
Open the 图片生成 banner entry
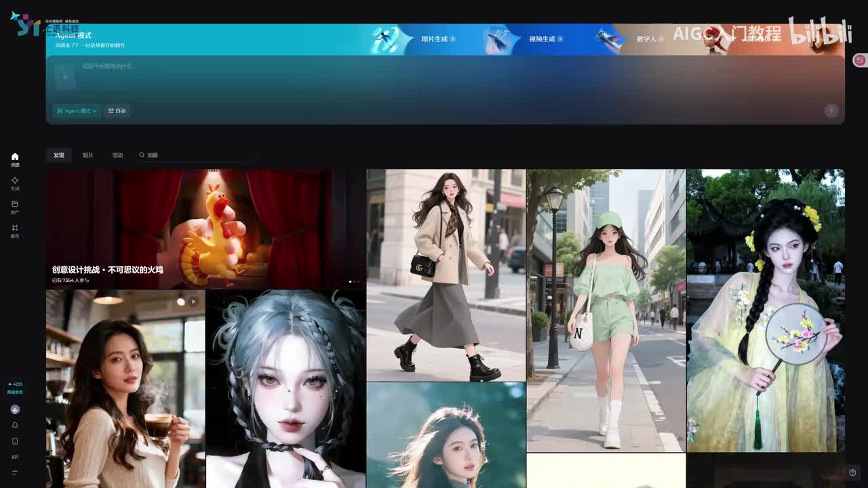coord(438,39)
